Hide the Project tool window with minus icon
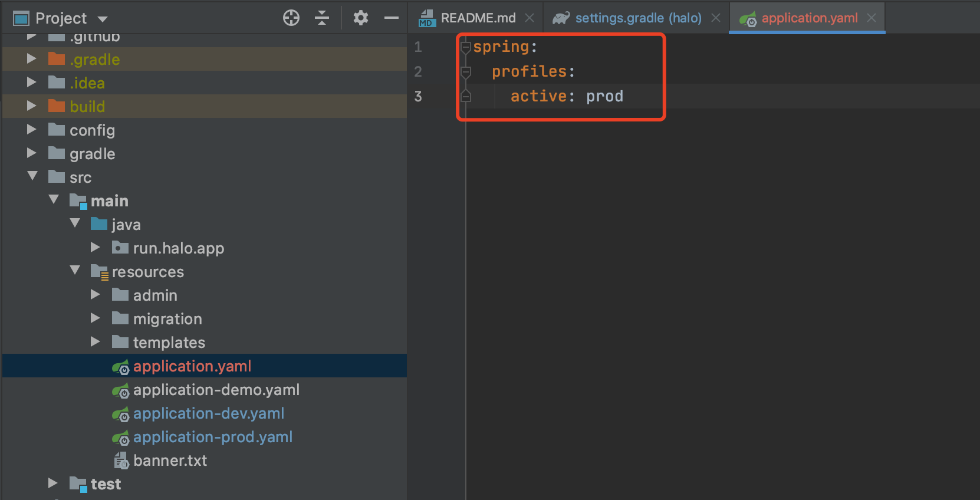 pos(392,18)
